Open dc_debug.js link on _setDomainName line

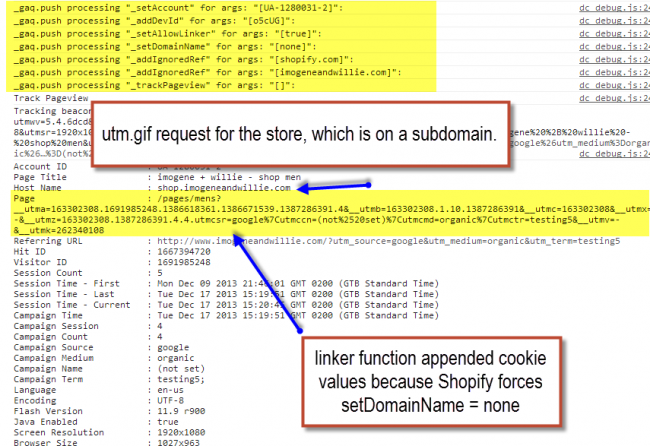[x=614, y=46]
